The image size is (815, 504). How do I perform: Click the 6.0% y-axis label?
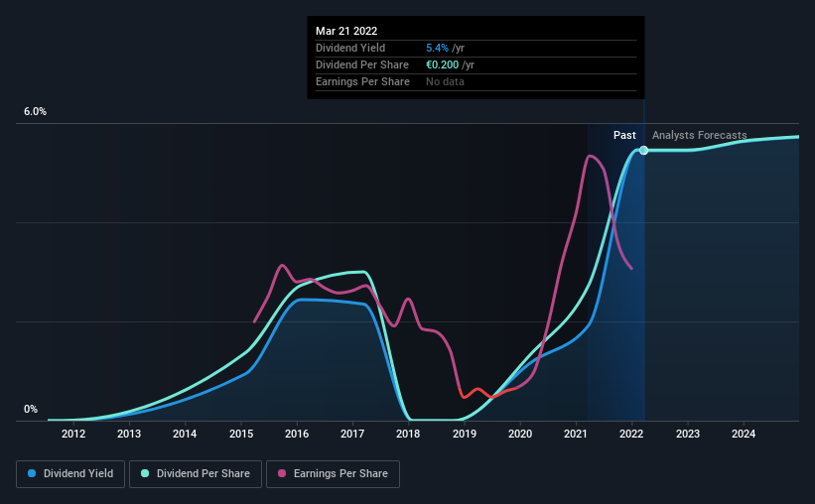pos(36,112)
